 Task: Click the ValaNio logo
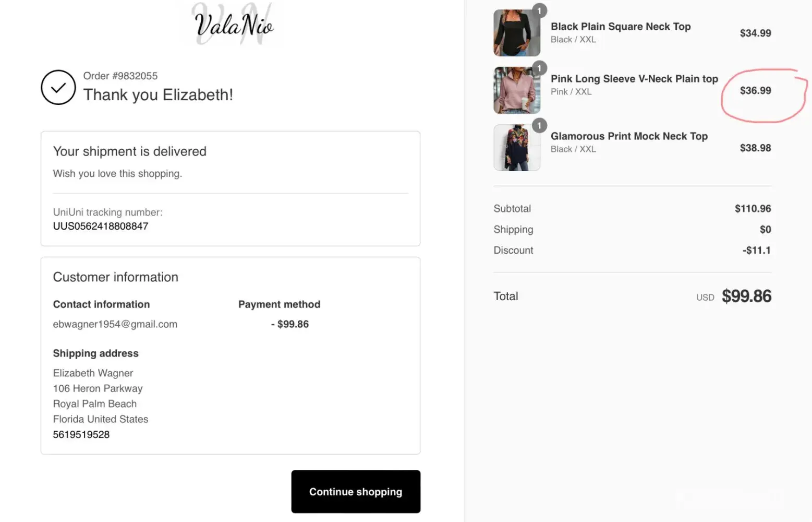point(234,25)
